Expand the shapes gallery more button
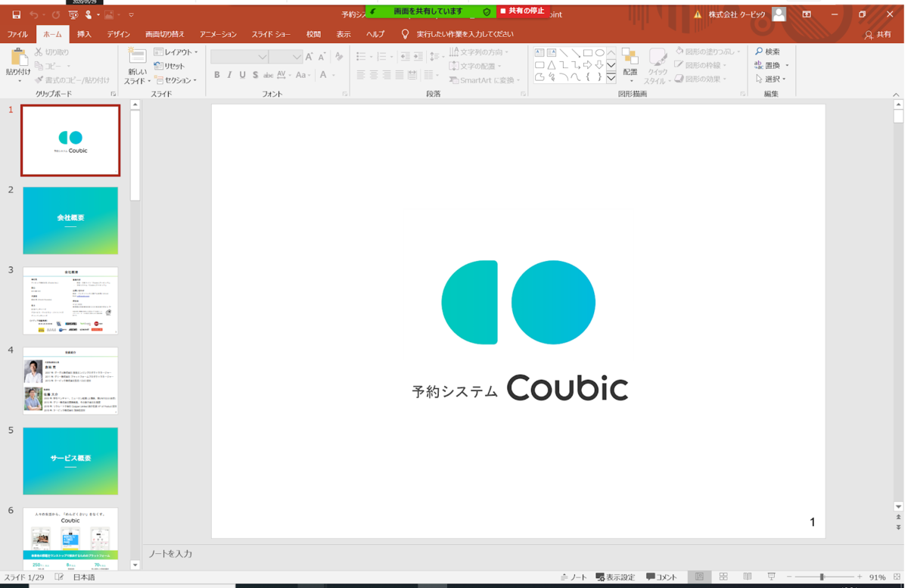 (x=611, y=77)
